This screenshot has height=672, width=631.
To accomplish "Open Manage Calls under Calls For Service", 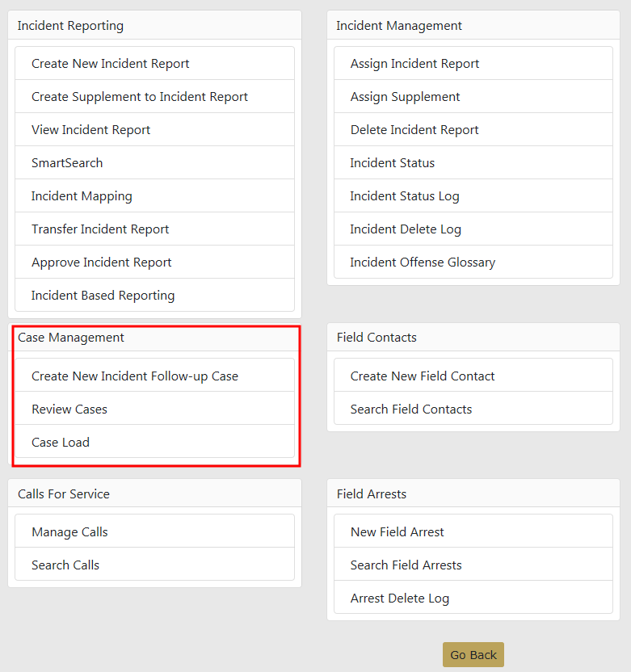I will pos(69,532).
